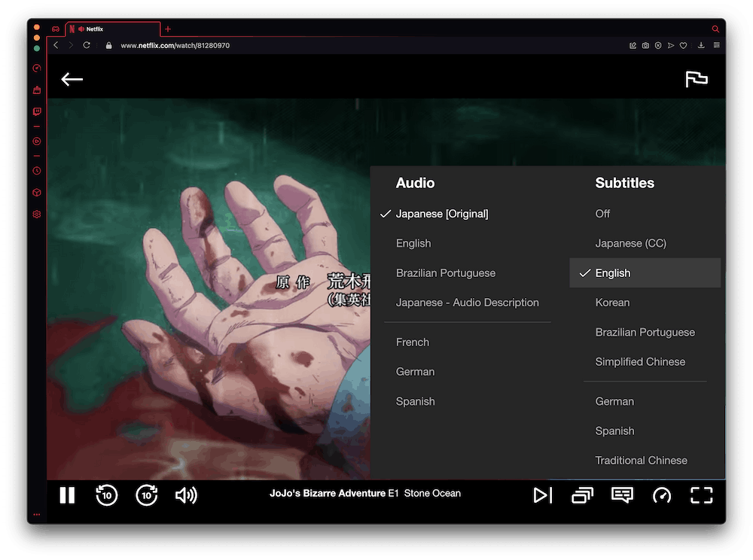Open player icon in sidebar
Screen dimensions: 753x560
tap(37, 142)
